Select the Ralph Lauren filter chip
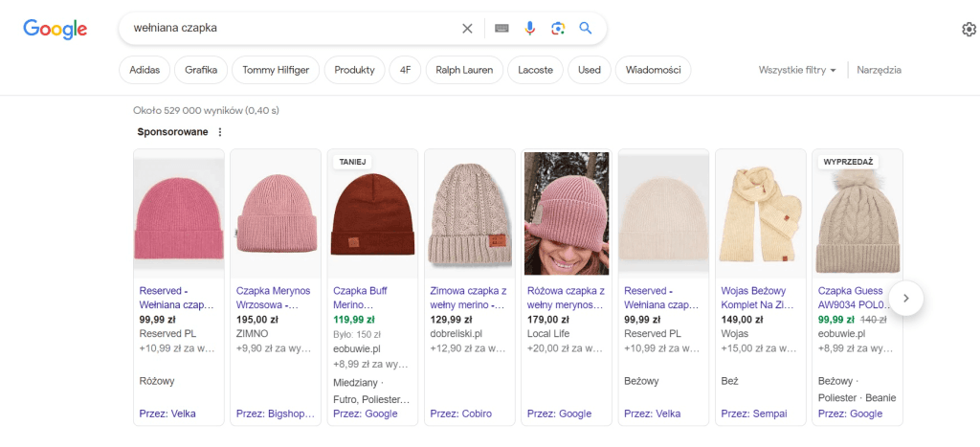Image resolution: width=980 pixels, height=447 pixels. pos(464,70)
